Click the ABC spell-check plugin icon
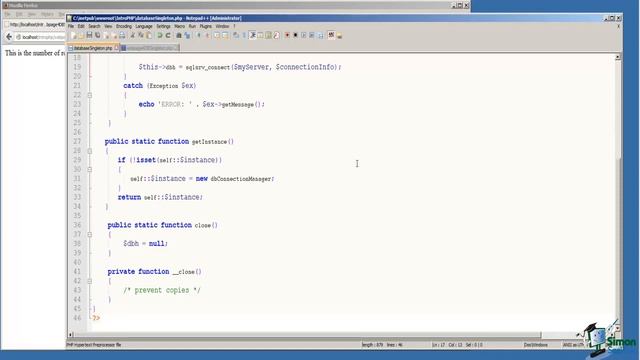This screenshot has width=640, height=360. pos(331,35)
